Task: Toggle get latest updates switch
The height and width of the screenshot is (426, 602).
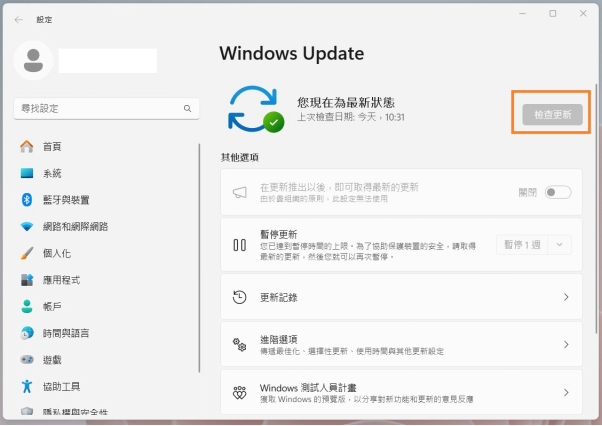Action: (x=558, y=192)
